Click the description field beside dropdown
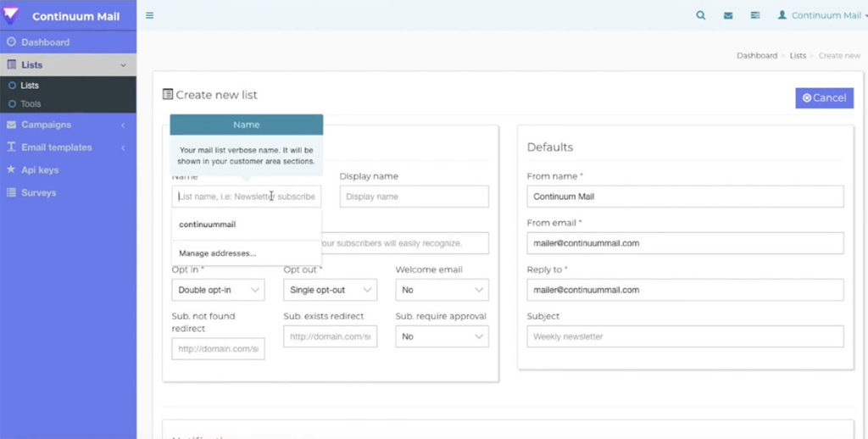 coord(404,243)
